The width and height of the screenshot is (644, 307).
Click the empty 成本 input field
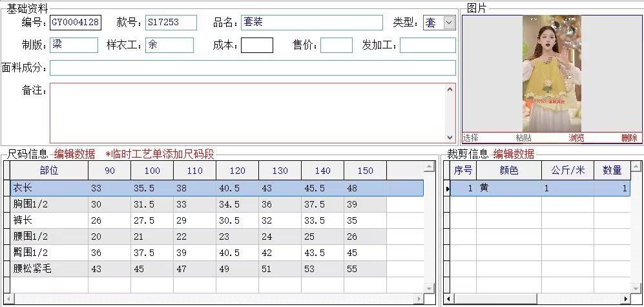coord(257,45)
